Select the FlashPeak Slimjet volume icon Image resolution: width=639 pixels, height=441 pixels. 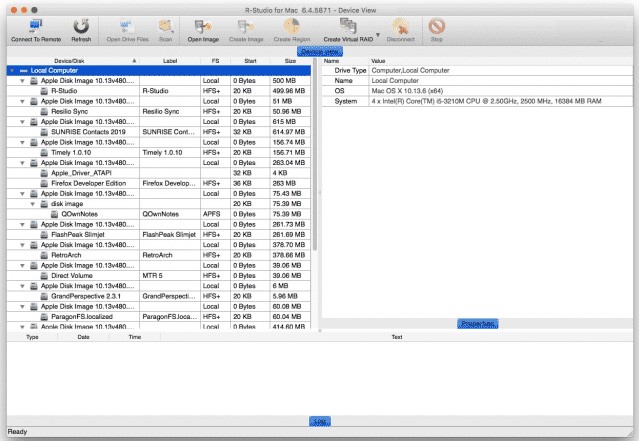(44, 235)
